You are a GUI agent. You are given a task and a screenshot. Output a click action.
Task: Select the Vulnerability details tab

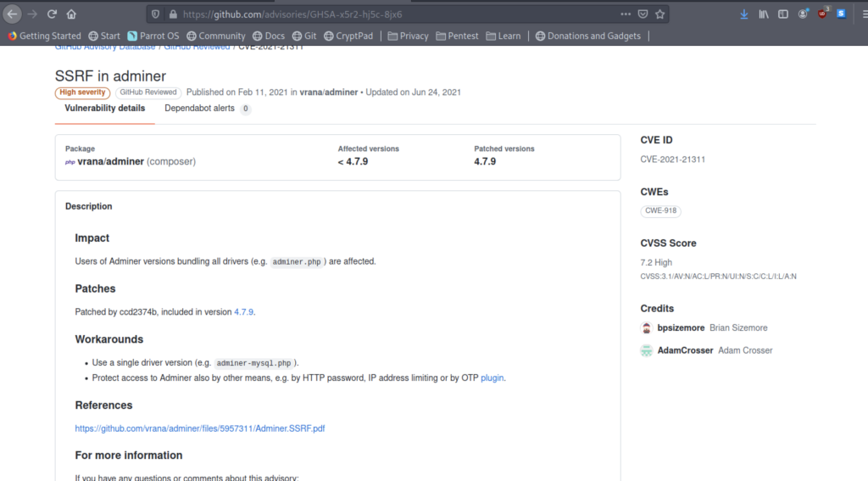(104, 109)
